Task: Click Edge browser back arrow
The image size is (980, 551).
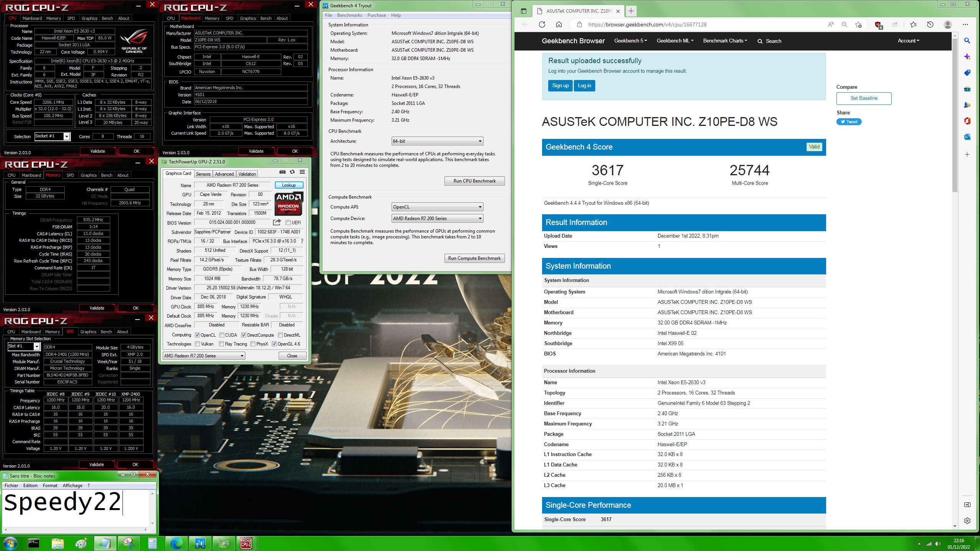Action: pyautogui.click(x=525, y=24)
